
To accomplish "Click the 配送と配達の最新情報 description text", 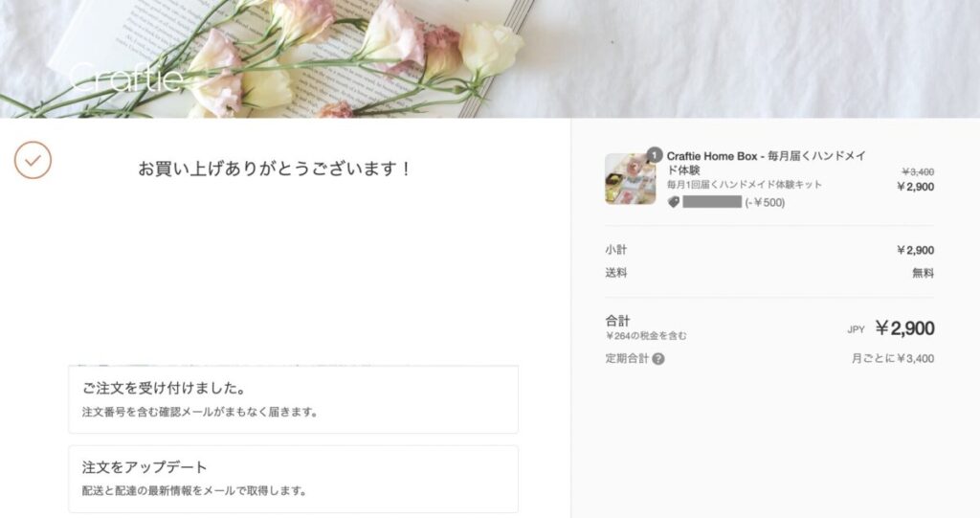I will pyautogui.click(x=194, y=491).
